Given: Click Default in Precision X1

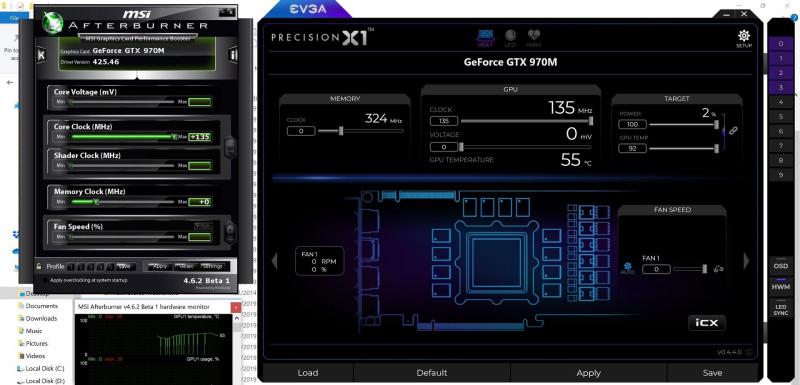Looking at the screenshot, I should coord(432,373).
